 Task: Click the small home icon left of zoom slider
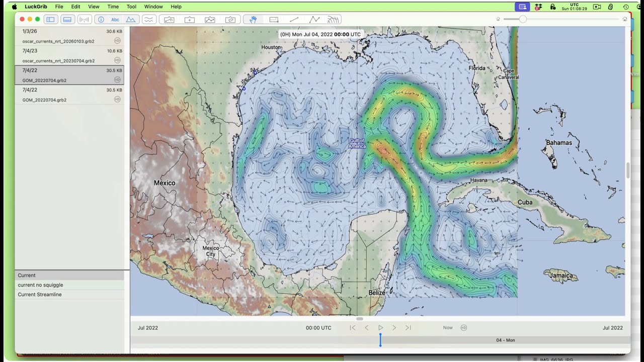coord(498,19)
